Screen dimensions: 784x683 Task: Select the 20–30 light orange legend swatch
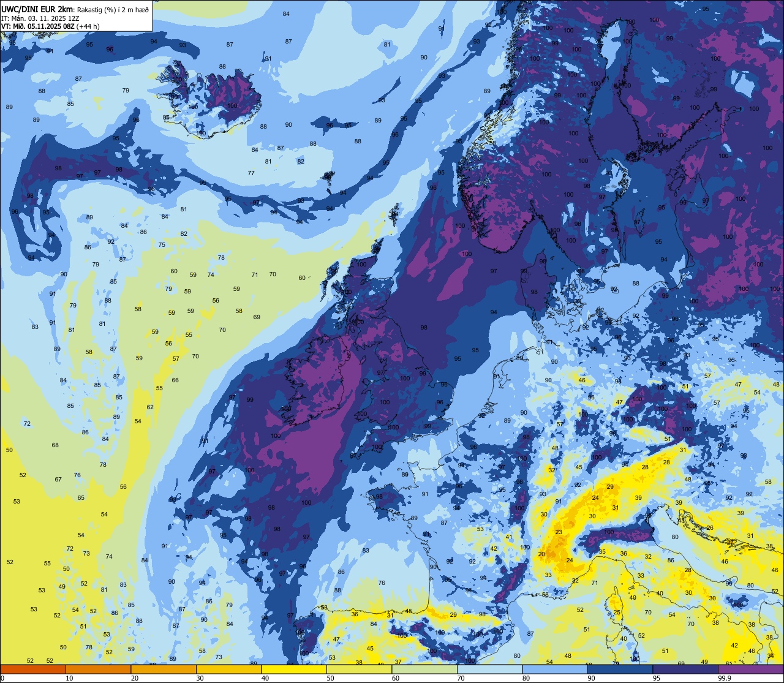164,669
